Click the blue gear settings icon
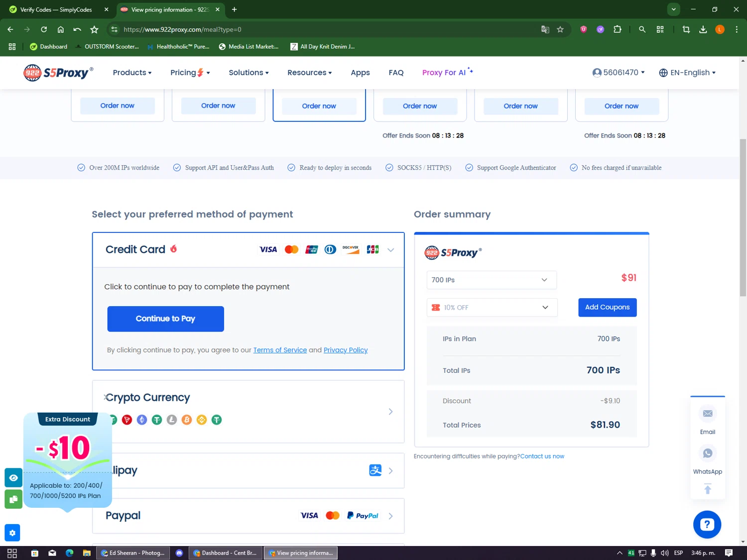 (x=12, y=533)
